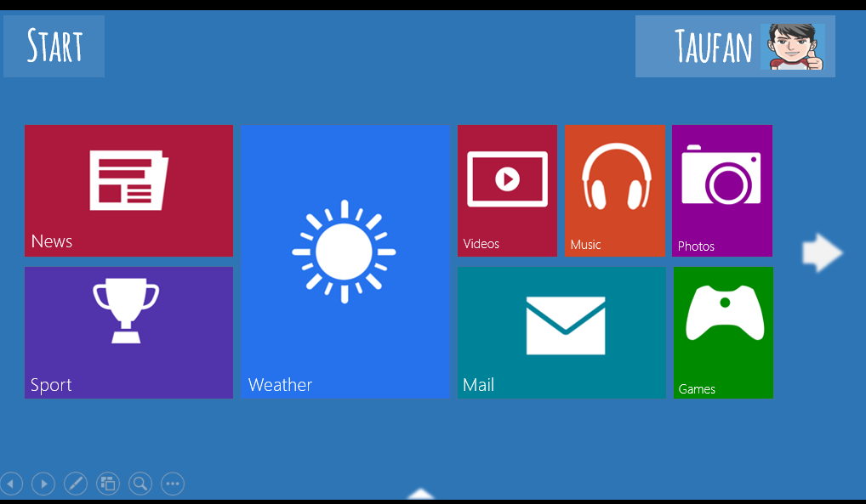
Task: Advance to next slide in slideshow controls
Action: 43,484
